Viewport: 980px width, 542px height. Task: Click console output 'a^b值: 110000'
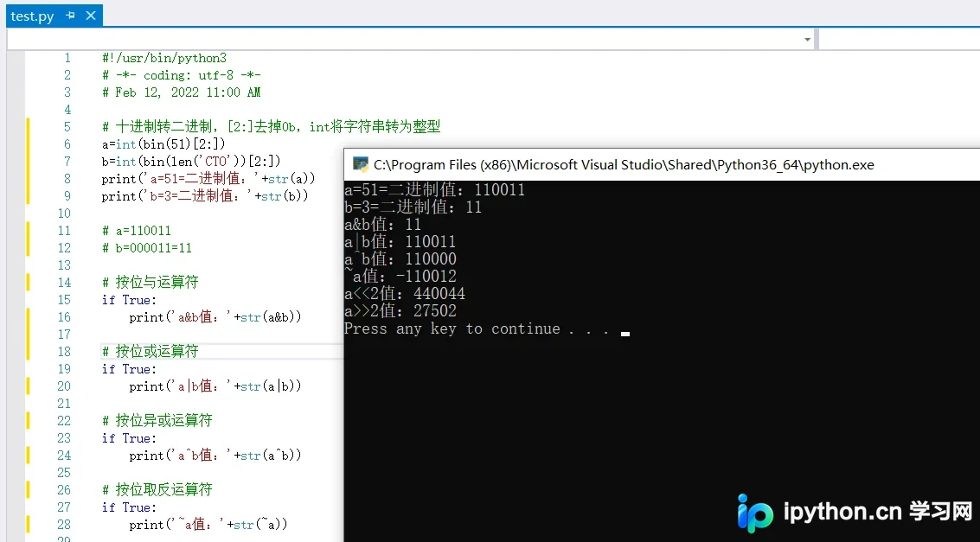pyautogui.click(x=400, y=259)
